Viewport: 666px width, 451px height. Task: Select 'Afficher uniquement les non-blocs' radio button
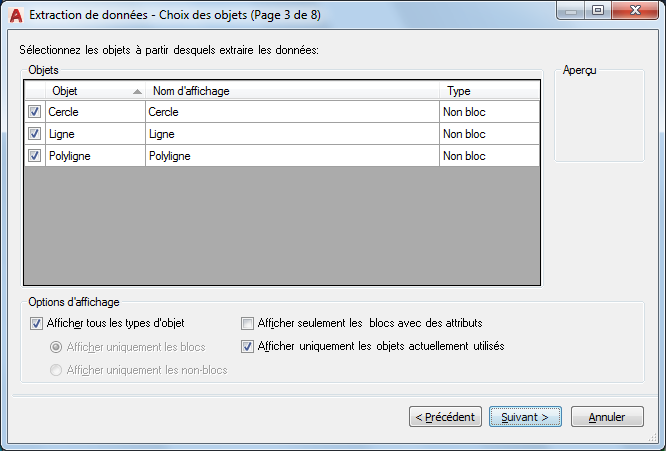57,370
